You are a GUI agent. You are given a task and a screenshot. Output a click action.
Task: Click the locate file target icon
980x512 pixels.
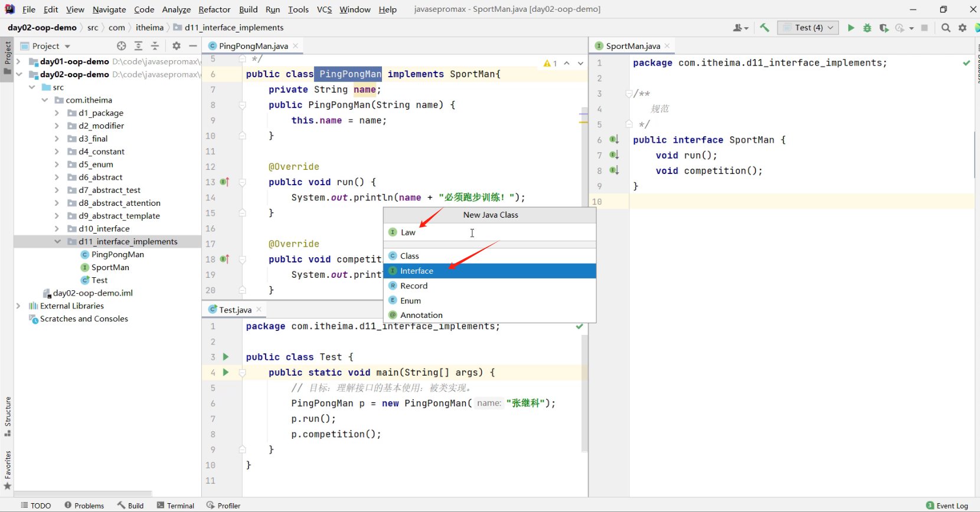122,46
